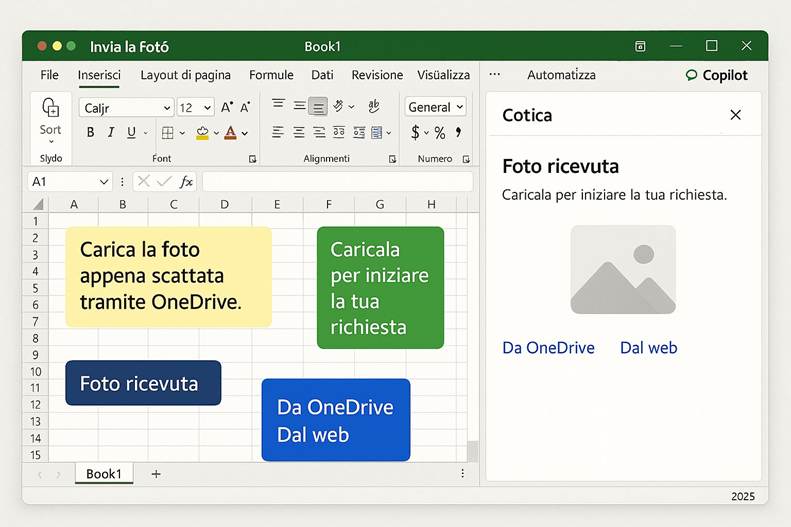The height and width of the screenshot is (527, 791).
Task: Select the blue Foto ricevuta shape
Action: tap(143, 383)
